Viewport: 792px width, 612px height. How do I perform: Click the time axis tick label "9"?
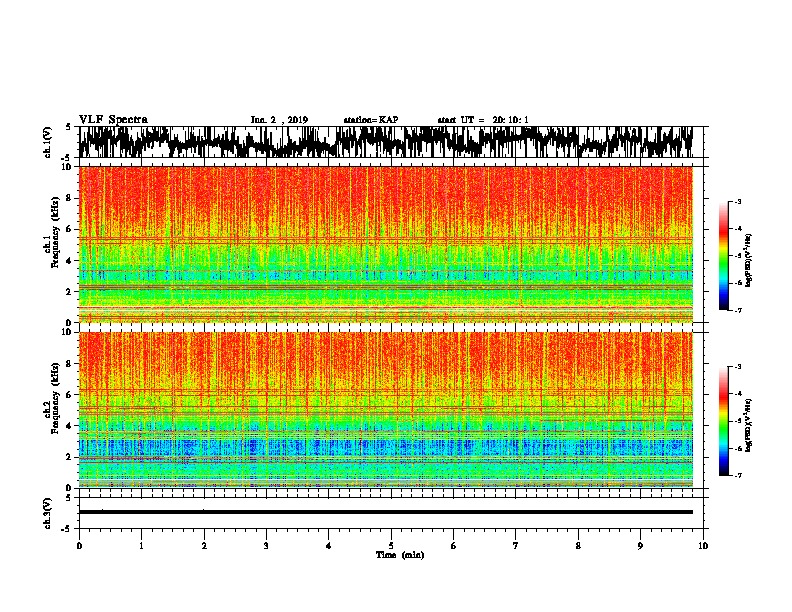click(640, 545)
